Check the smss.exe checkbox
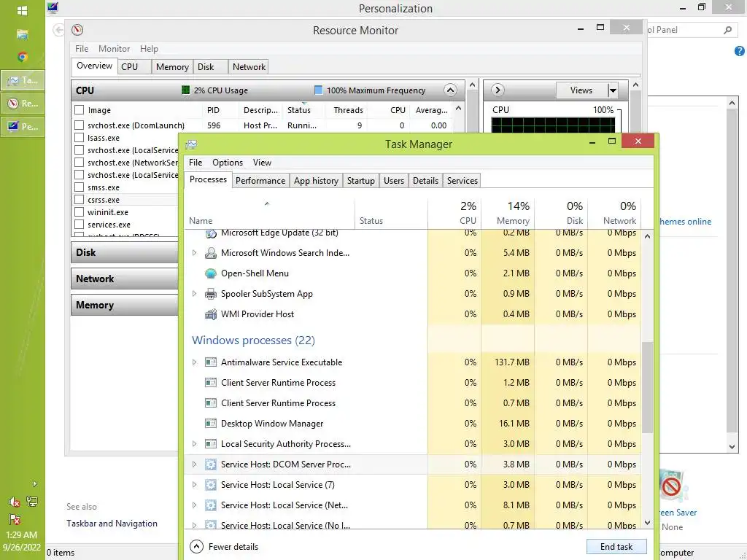The height and width of the screenshot is (560, 747). [x=79, y=187]
